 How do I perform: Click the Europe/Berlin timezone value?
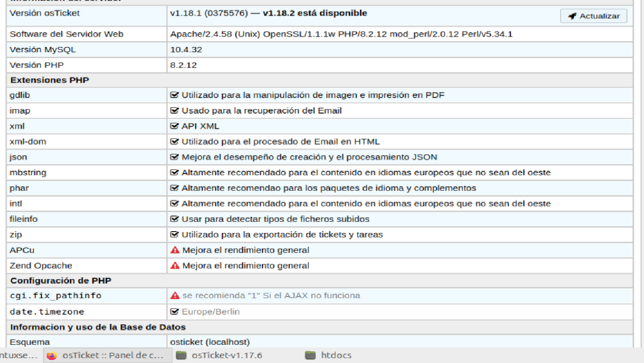click(x=210, y=312)
